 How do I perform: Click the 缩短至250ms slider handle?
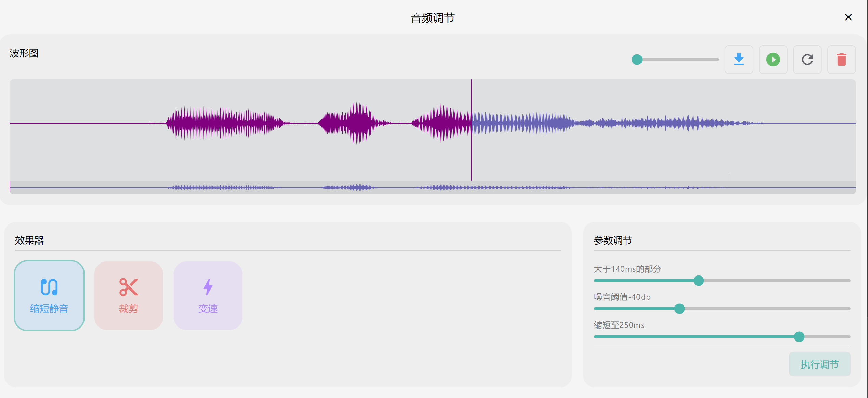(x=799, y=337)
